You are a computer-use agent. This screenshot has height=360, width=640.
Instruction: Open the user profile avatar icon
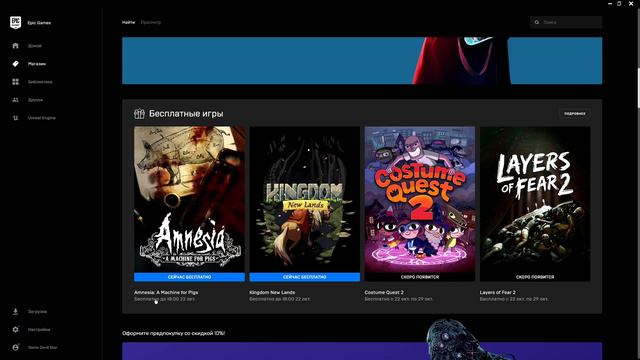click(16, 347)
